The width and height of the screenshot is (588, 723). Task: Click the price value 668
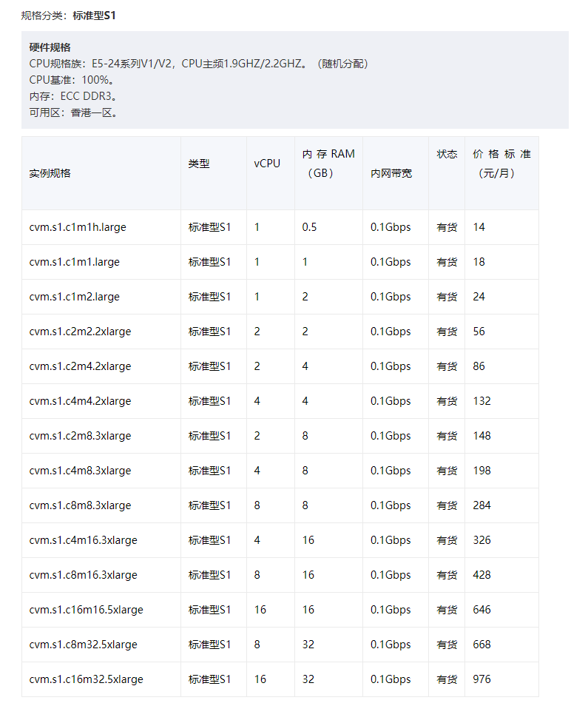point(482,645)
